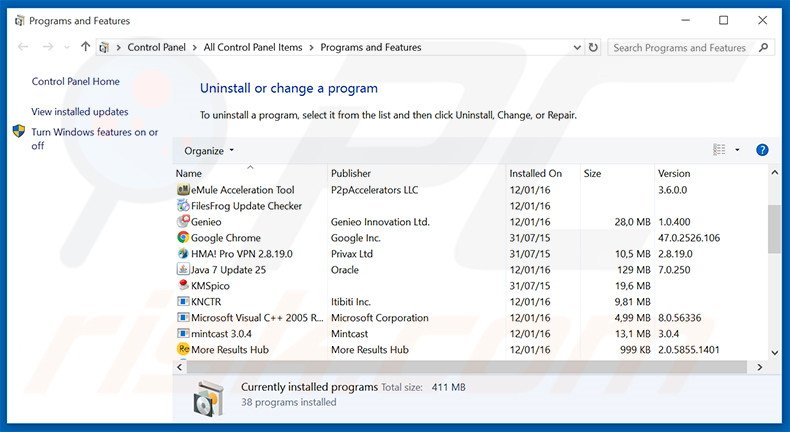Viewport: 790px width, 432px height.
Task: Click the mintcast 3.0.4 icon
Action: pos(183,333)
